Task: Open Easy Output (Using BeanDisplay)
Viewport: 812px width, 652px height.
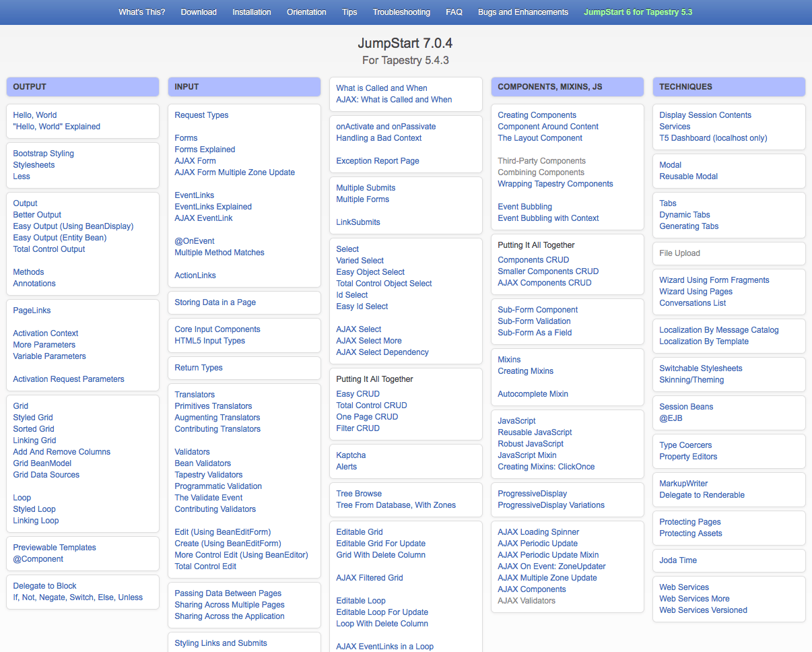Action: click(x=73, y=226)
